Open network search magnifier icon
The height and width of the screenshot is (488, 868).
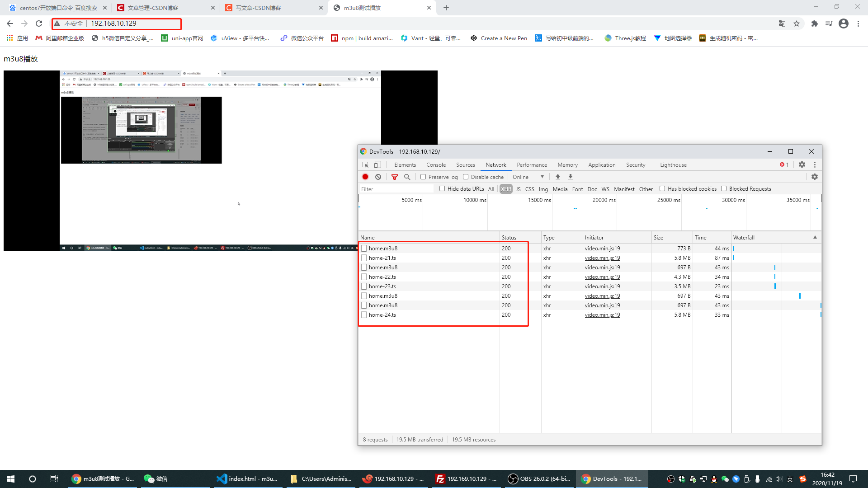click(x=407, y=177)
